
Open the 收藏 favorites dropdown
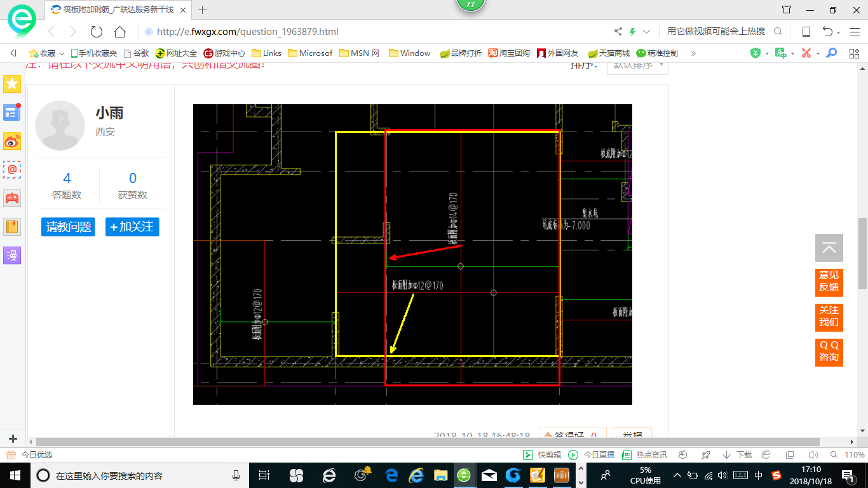(x=47, y=53)
